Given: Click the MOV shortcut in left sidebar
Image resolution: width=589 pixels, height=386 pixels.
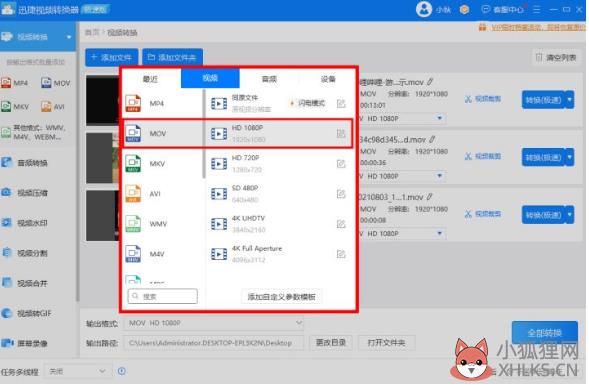Looking at the screenshot, I should (x=56, y=83).
